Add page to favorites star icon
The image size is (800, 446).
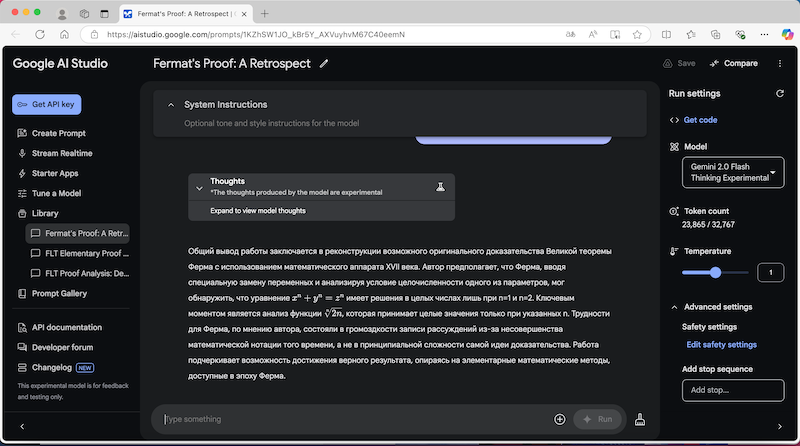coord(637,34)
